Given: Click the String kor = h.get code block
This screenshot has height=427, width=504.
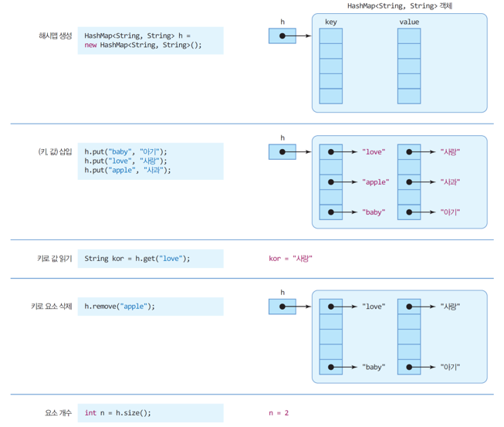Looking at the screenshot, I should point(151,259).
